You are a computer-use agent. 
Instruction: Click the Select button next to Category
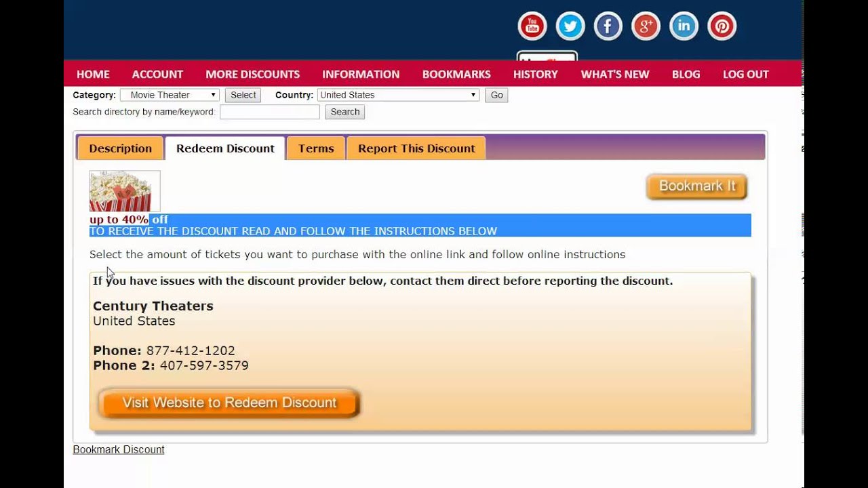[243, 95]
